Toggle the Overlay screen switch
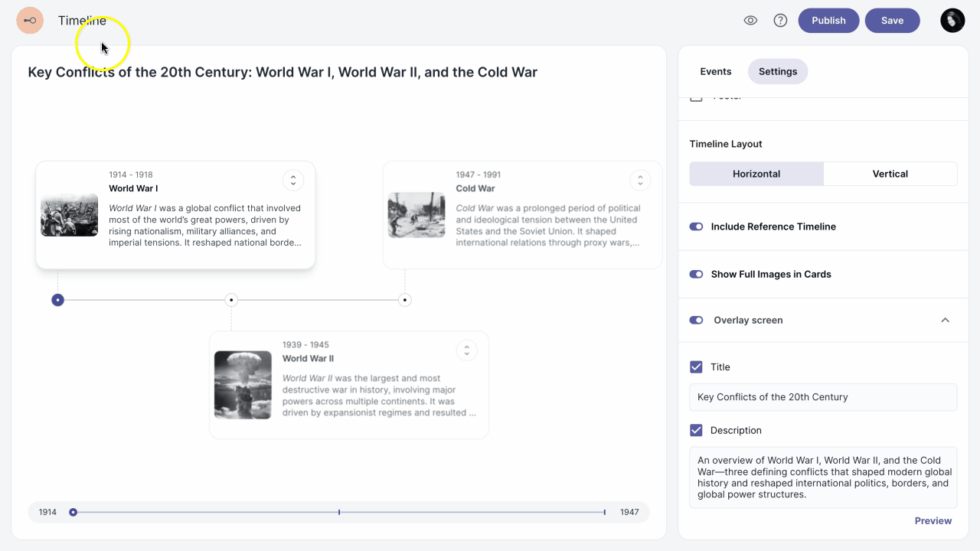 pyautogui.click(x=696, y=321)
